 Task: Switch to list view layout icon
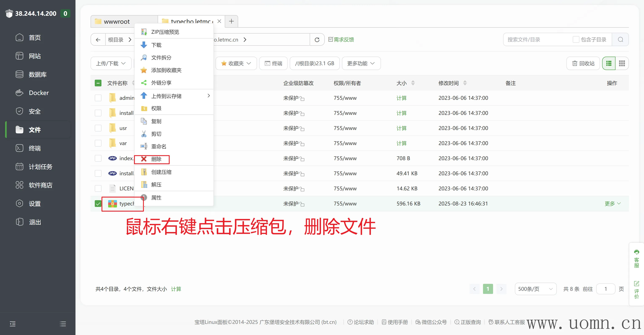609,64
